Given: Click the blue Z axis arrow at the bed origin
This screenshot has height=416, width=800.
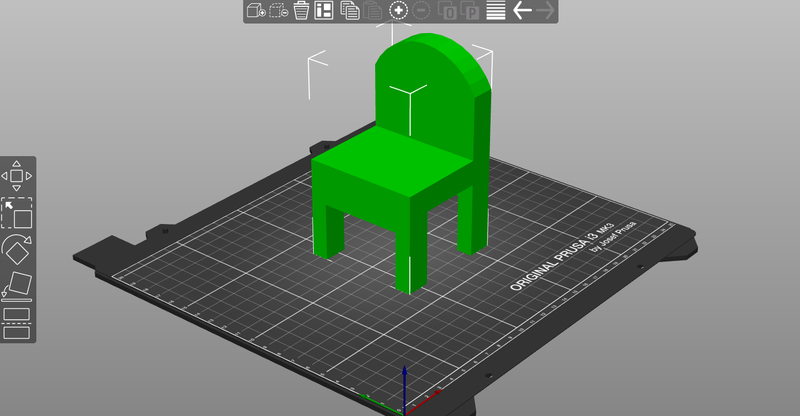Looking at the screenshot, I should (x=404, y=388).
